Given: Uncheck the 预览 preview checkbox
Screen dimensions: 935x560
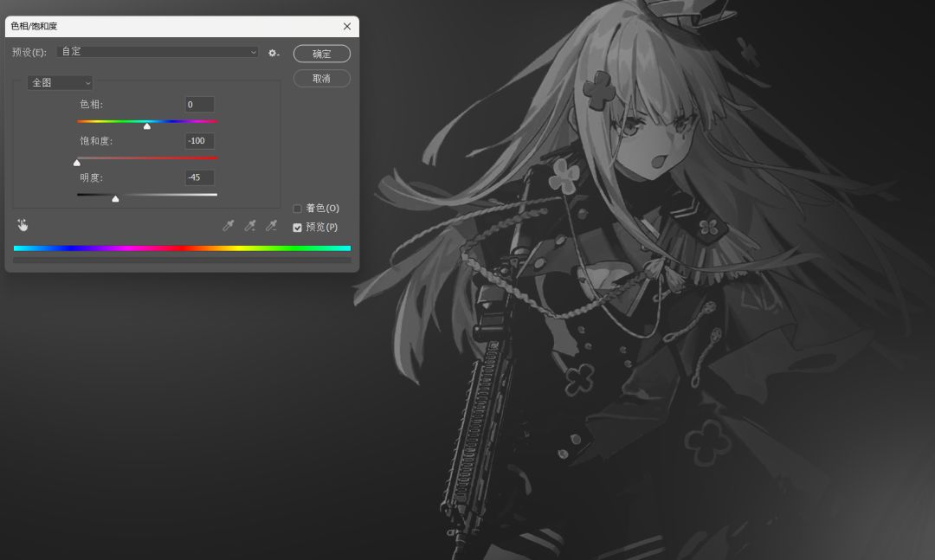Looking at the screenshot, I should [297, 228].
